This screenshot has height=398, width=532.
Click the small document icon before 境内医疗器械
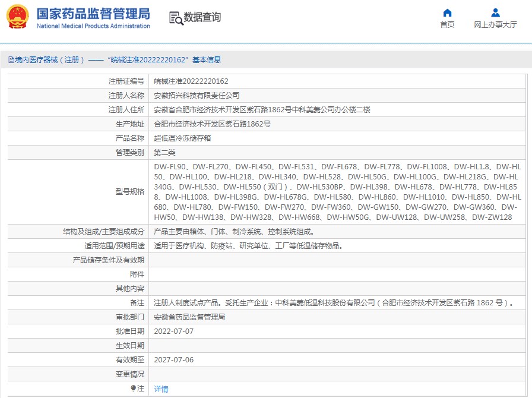[11, 60]
